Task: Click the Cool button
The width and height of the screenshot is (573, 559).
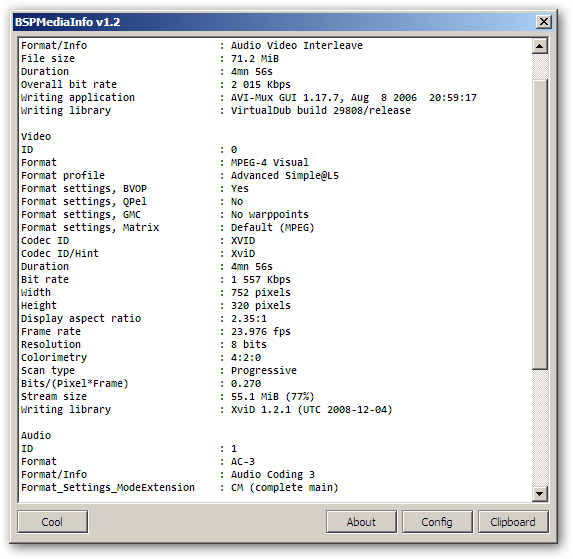Action: pos(53,522)
